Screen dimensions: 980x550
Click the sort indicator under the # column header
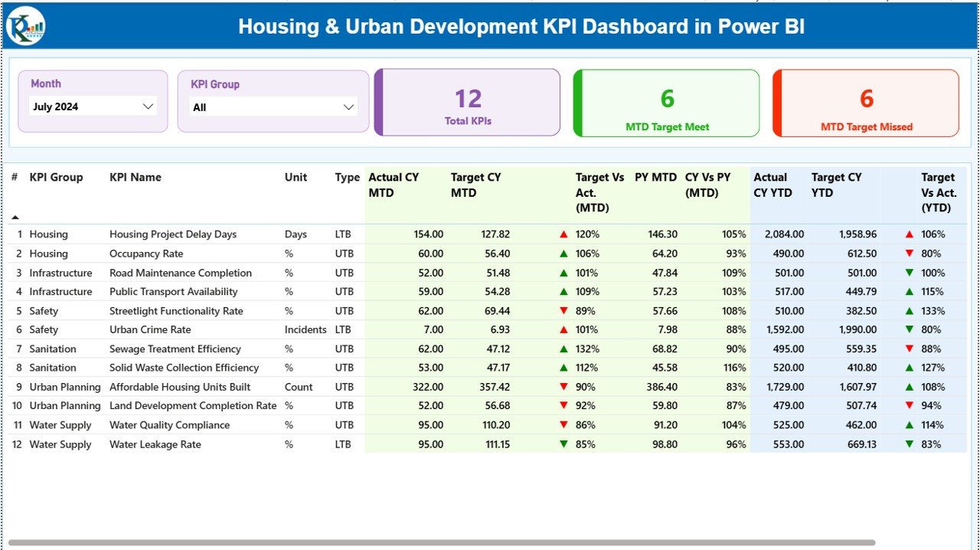[16, 215]
